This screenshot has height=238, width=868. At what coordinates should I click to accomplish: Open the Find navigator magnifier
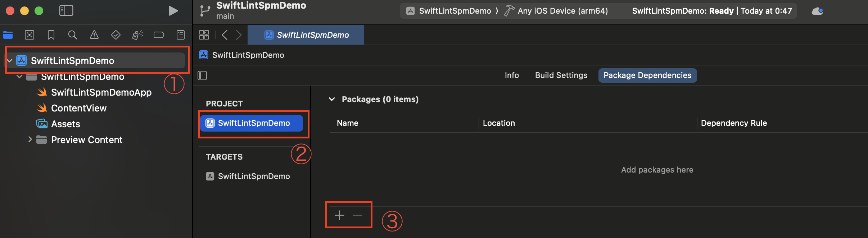click(73, 35)
